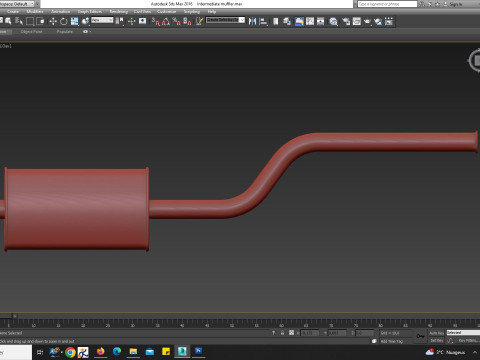
Task: Switch to the Object Paint ribbon tab
Action: (31, 32)
